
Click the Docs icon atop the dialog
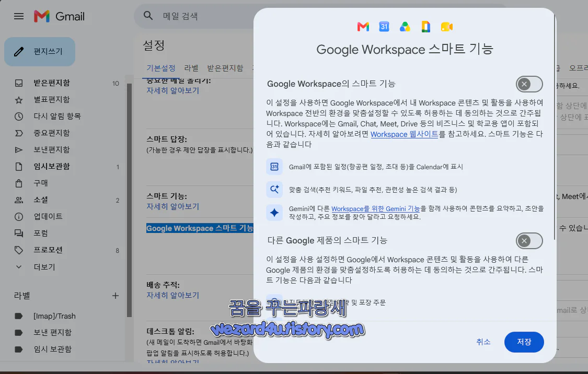coord(425,27)
